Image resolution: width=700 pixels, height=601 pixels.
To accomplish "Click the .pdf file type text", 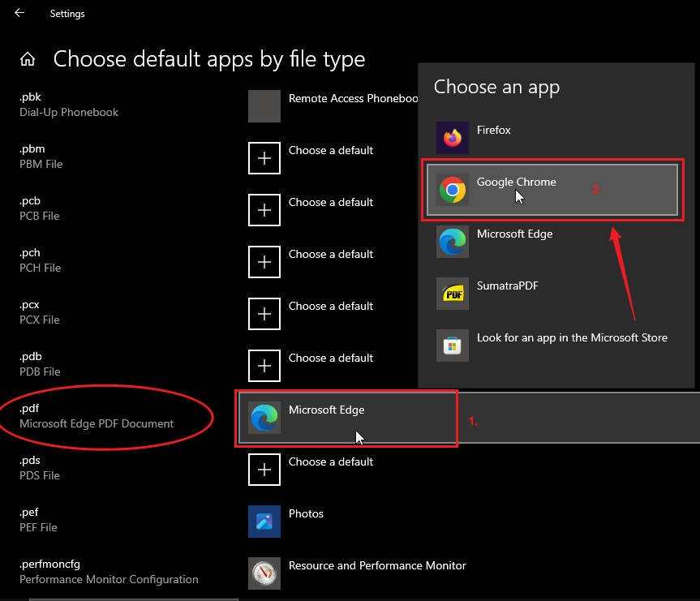I will click(29, 409).
